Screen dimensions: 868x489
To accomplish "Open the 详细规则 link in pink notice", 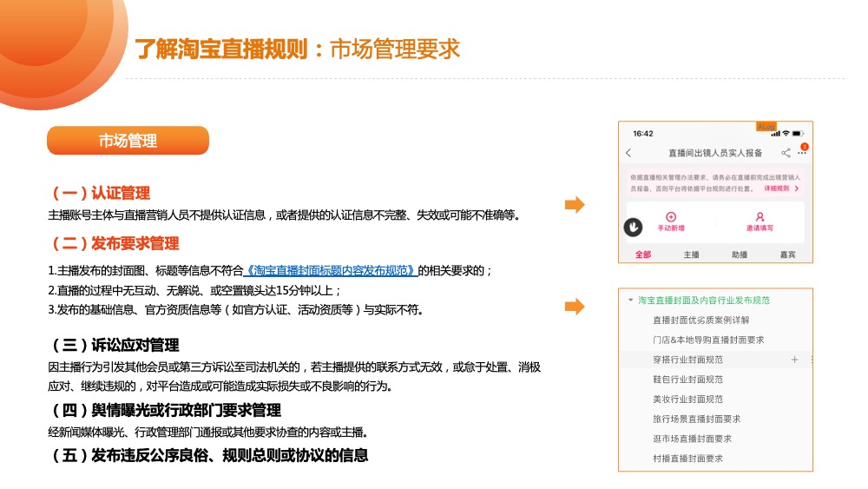I will click(781, 188).
